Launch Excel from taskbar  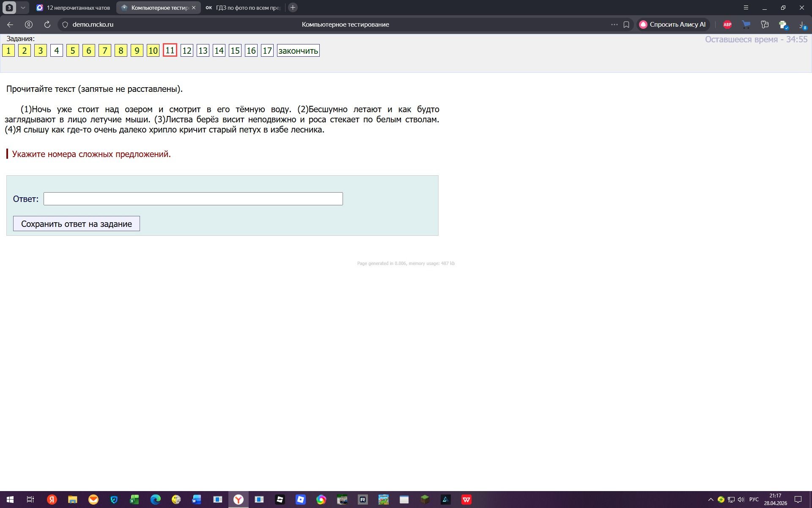point(134,500)
